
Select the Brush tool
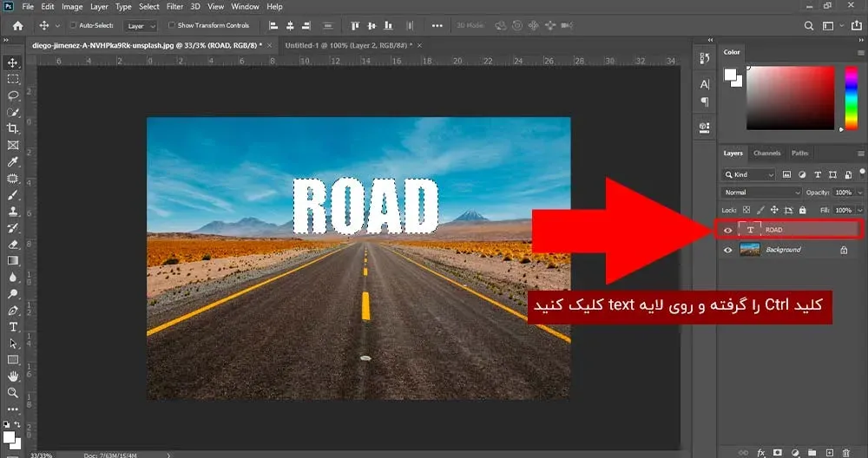click(13, 194)
